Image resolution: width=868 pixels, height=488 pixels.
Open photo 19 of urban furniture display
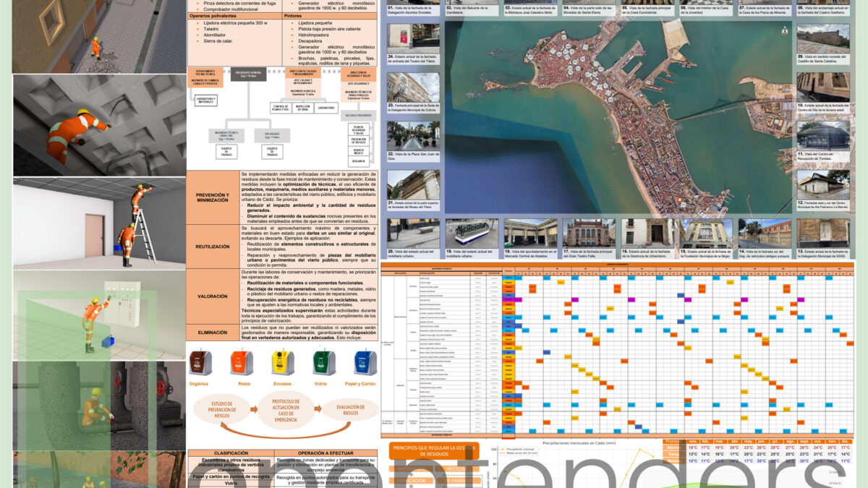(472, 234)
